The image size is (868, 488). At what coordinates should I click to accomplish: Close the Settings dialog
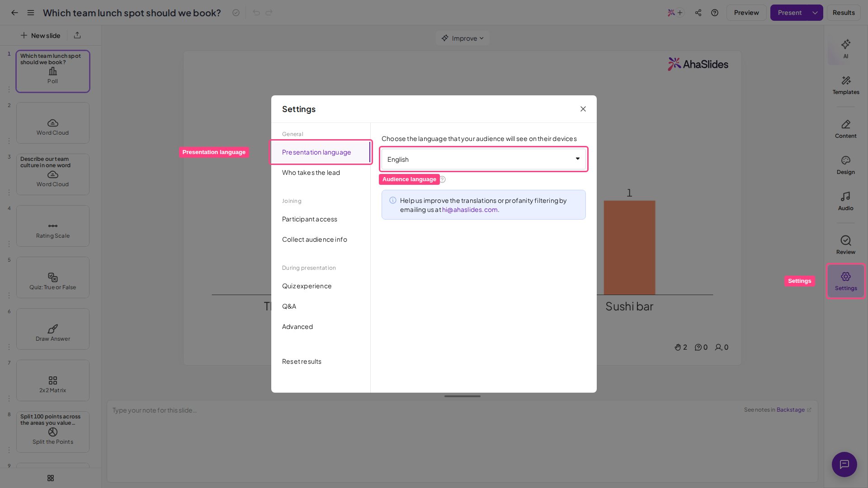[583, 109]
